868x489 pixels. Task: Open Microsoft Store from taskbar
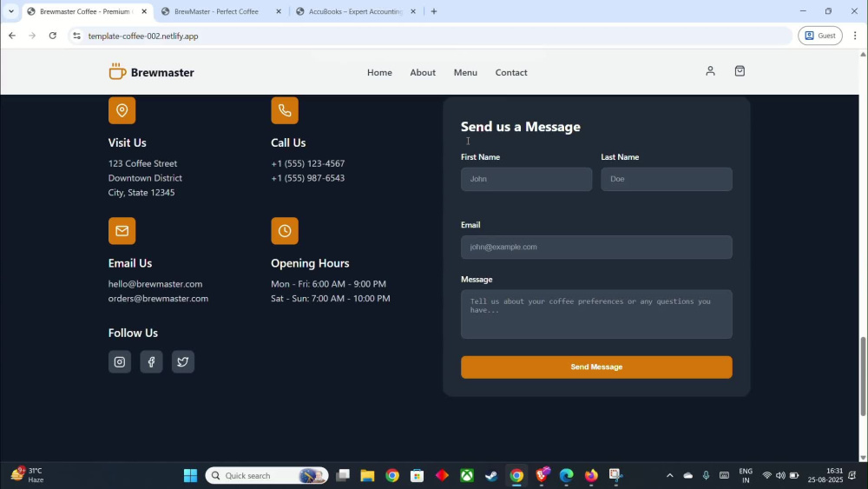(417, 475)
